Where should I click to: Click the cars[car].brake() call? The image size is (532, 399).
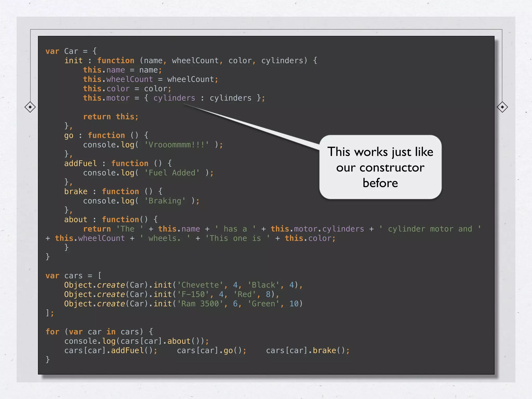tap(308, 350)
